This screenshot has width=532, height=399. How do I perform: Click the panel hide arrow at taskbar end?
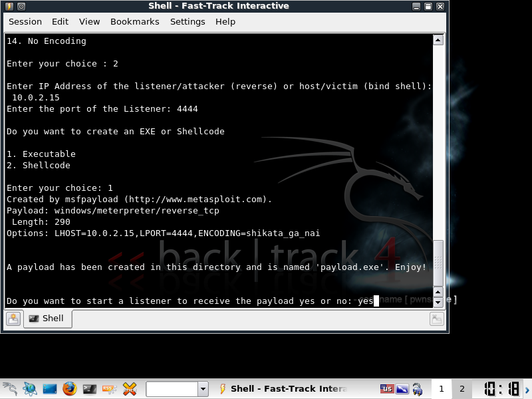pyautogui.click(x=527, y=390)
